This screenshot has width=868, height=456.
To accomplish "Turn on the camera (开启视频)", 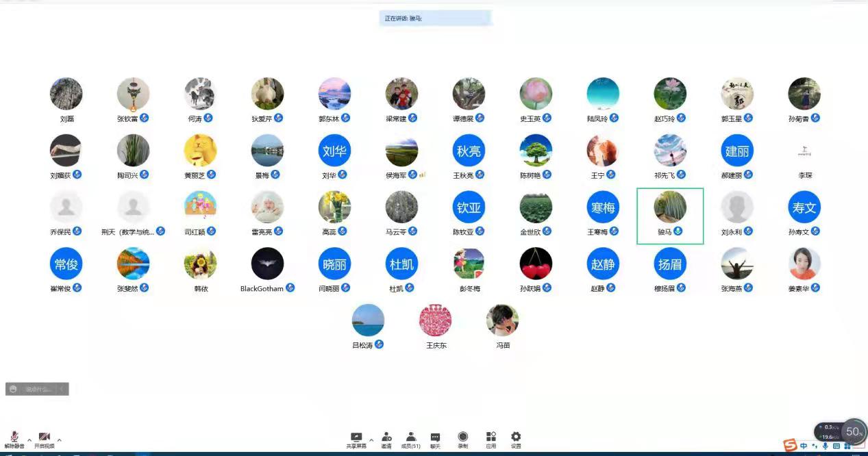I will [45, 438].
